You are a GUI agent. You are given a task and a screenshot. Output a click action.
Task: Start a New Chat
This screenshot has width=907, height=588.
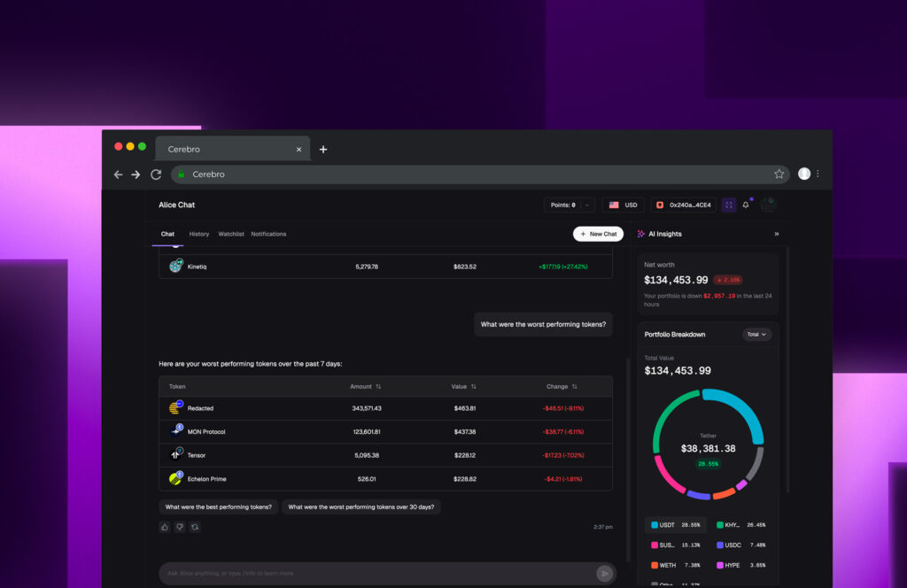pyautogui.click(x=598, y=234)
